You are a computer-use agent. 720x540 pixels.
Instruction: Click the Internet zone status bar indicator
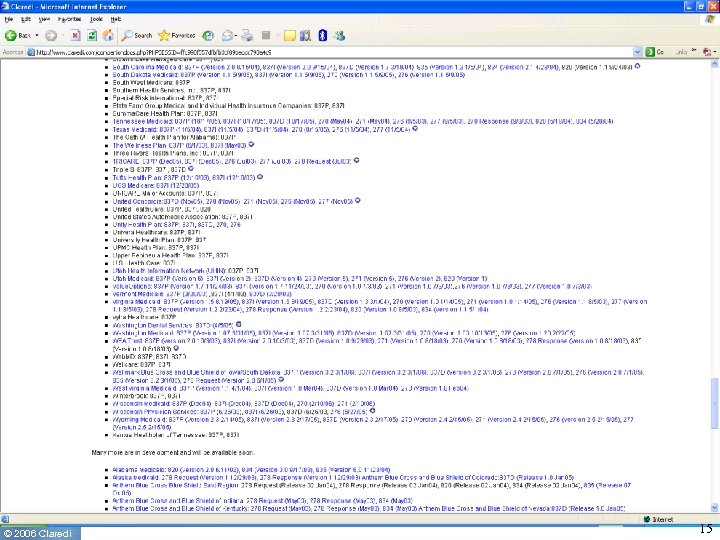[658, 519]
